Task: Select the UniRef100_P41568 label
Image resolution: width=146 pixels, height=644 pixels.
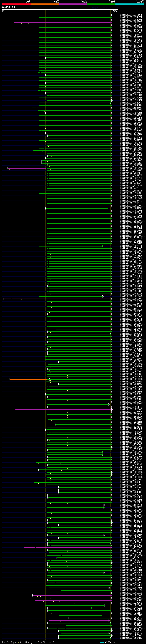Action: pyautogui.click(x=131, y=53)
